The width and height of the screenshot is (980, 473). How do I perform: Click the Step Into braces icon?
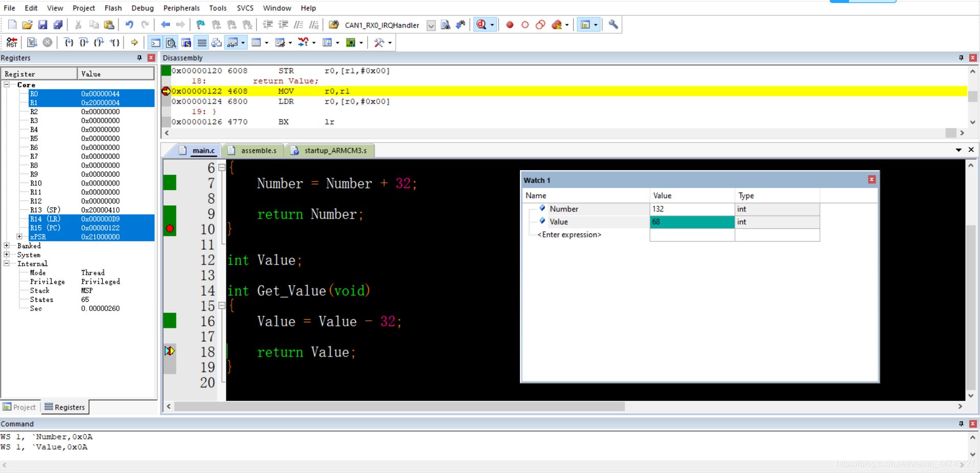(69, 42)
